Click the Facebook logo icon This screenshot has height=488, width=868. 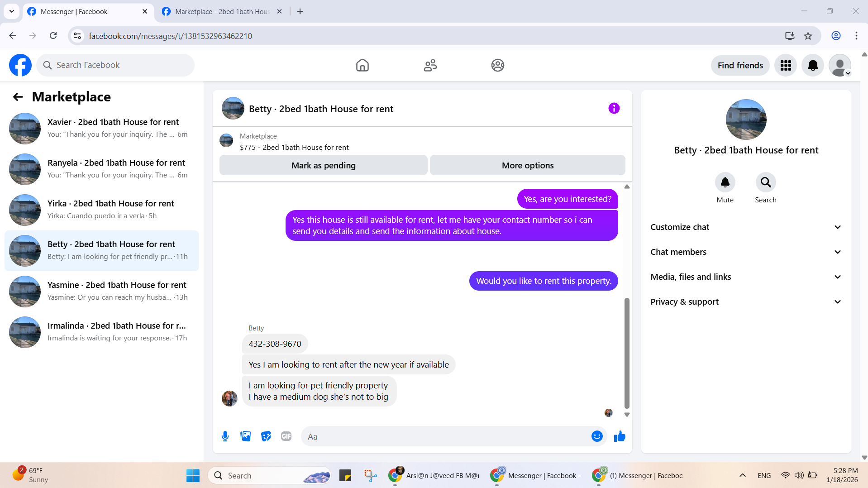(20, 65)
